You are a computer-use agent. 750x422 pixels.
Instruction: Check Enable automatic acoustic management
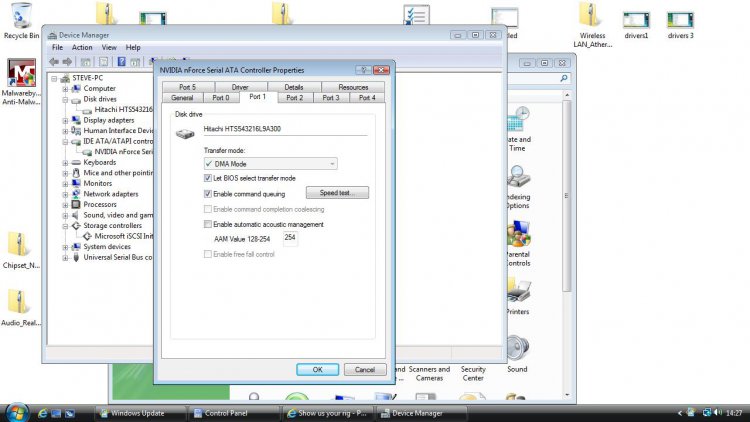click(208, 224)
